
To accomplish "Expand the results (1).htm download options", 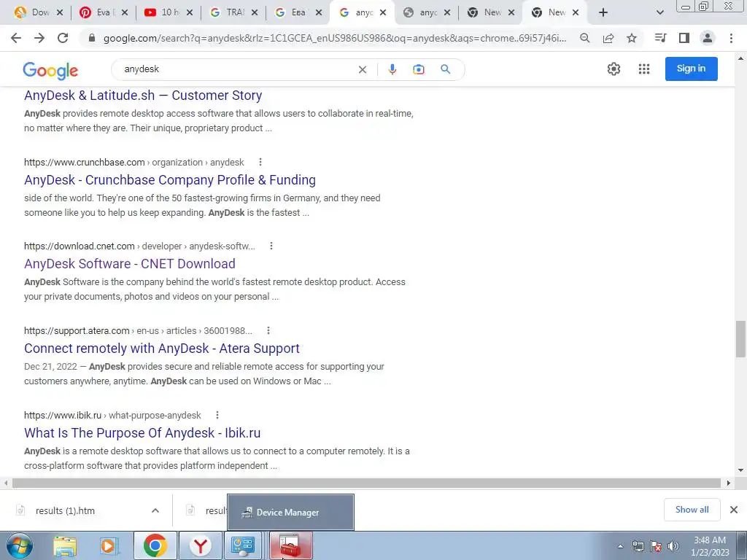I will [155, 510].
